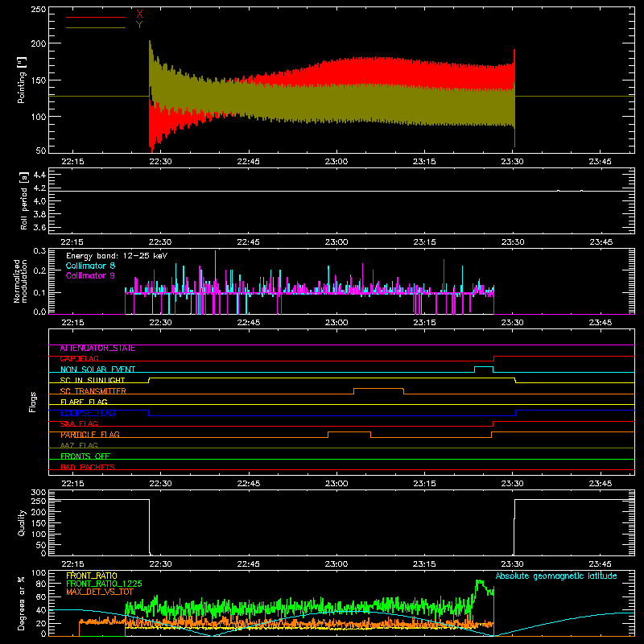Click the Pointing axis title
644x644 pixels.
[x=22, y=80]
